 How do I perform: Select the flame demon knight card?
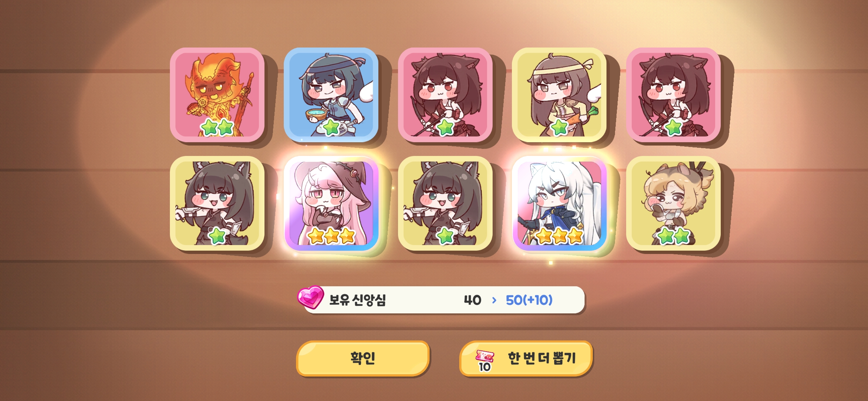tap(217, 95)
